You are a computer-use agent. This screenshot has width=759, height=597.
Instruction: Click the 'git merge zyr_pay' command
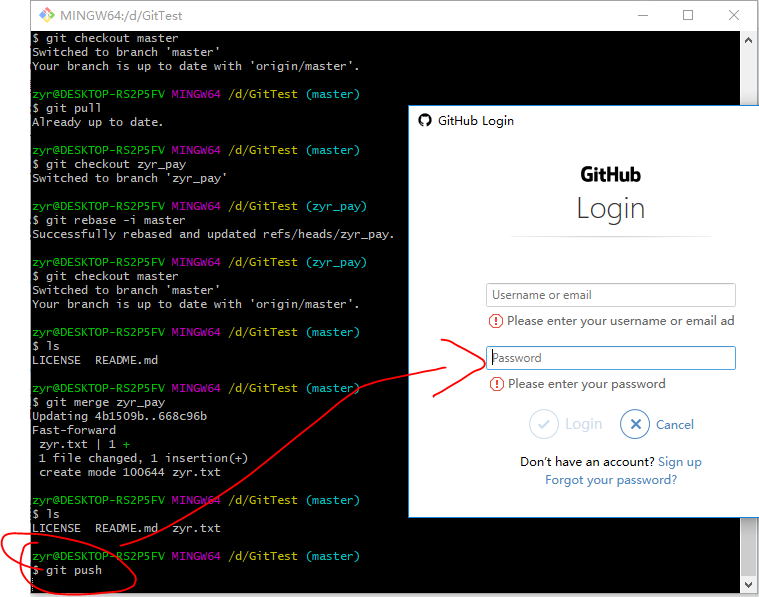[x=99, y=402]
